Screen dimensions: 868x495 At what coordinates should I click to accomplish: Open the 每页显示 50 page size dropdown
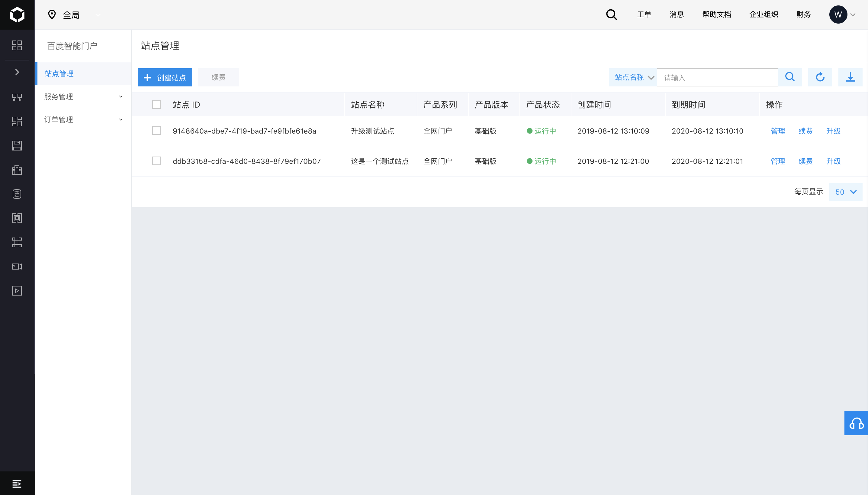coord(846,192)
